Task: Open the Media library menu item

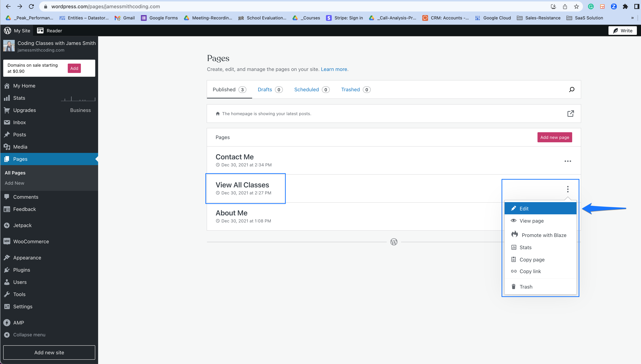Action: (x=49, y=147)
